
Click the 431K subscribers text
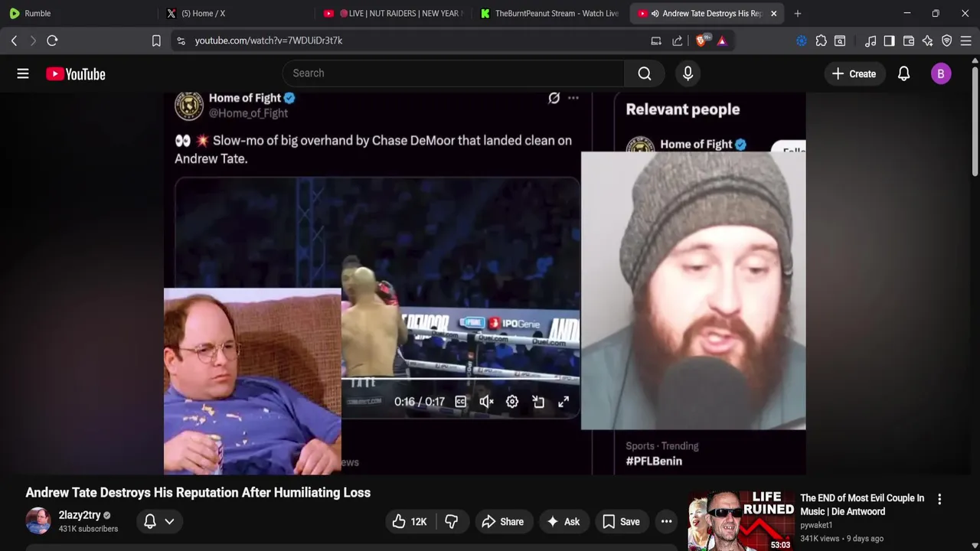tap(88, 529)
